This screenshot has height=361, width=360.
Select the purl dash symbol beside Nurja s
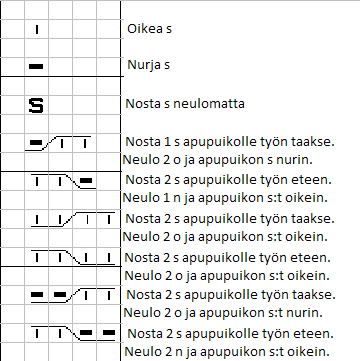pos(36,66)
